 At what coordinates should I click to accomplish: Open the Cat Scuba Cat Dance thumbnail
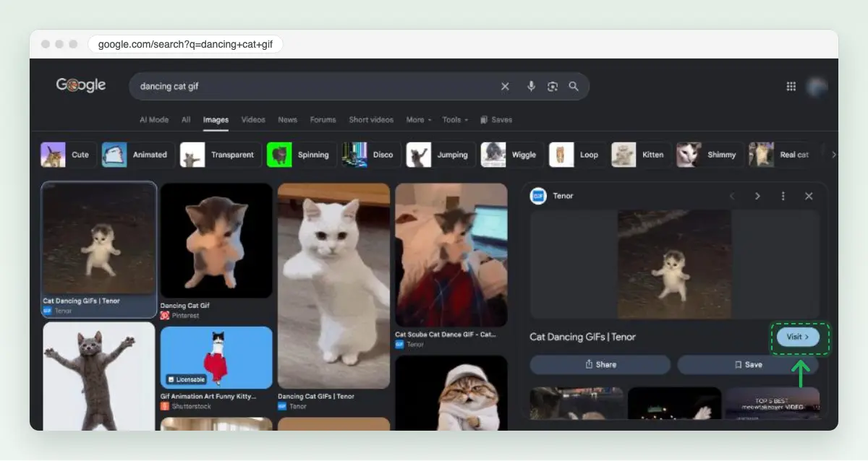pyautogui.click(x=451, y=255)
